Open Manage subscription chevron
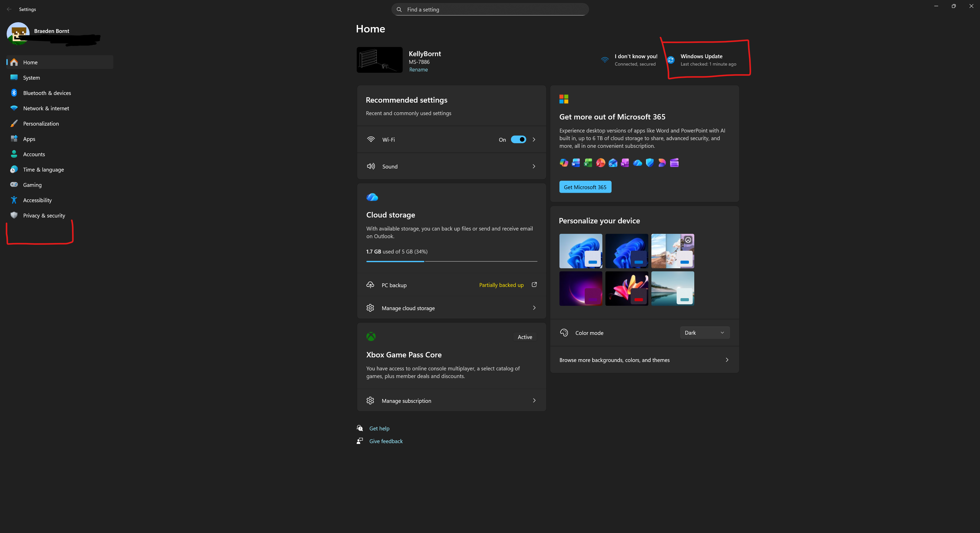This screenshot has width=980, height=533. point(534,401)
